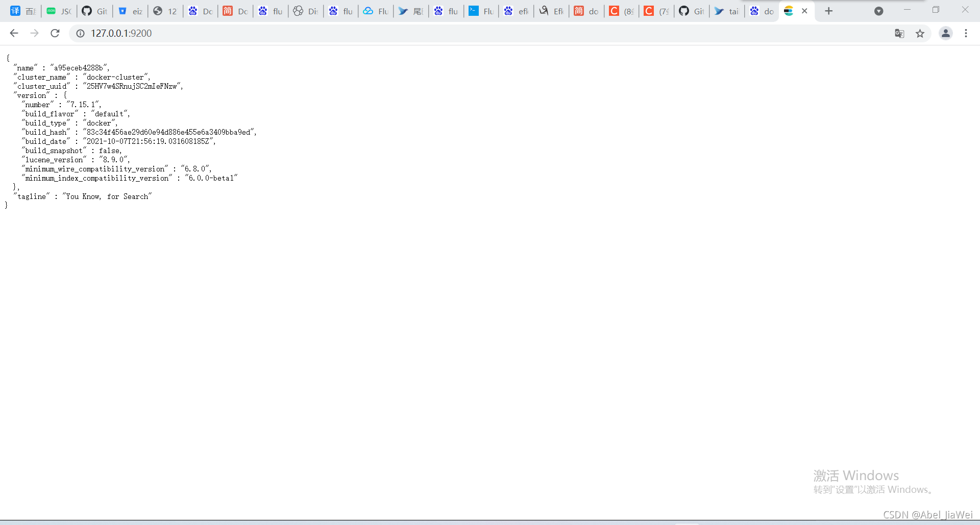Click the active Elasticsearch tab icon
The width and height of the screenshot is (980, 525).
(x=789, y=11)
